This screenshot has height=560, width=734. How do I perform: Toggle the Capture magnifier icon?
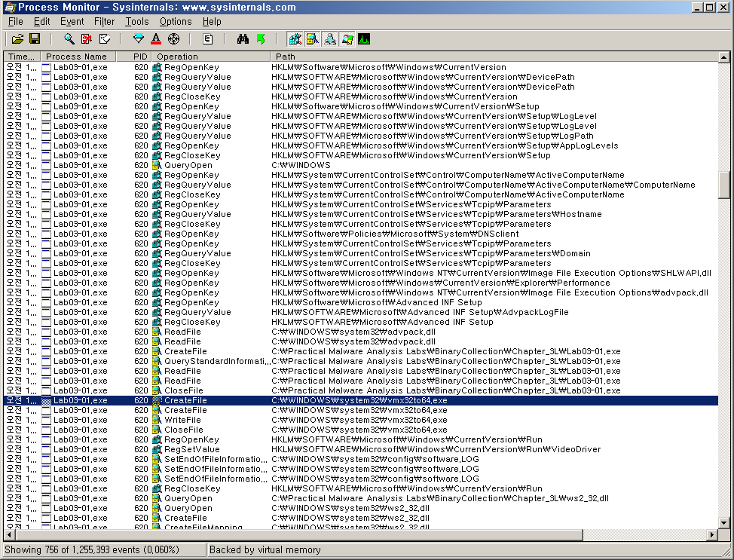[x=69, y=38]
